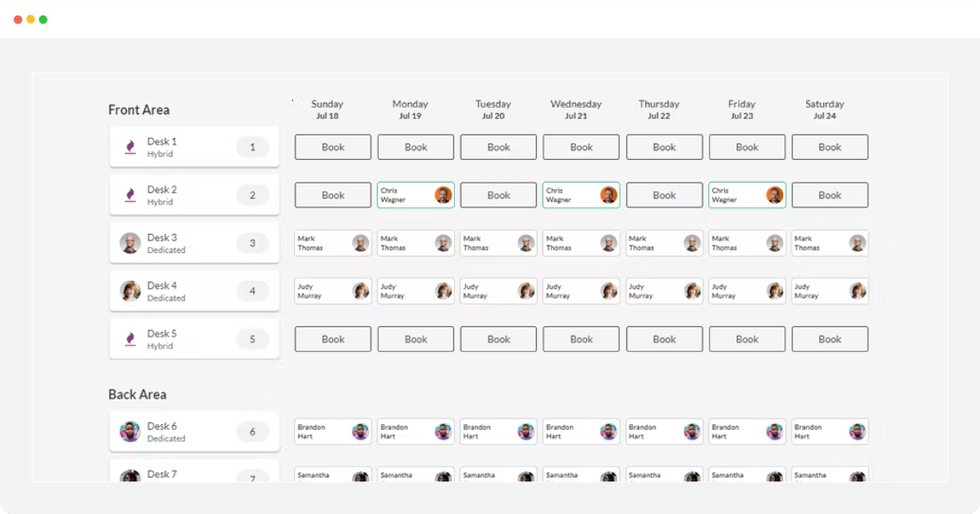Click Chris Wagner's avatar on Friday booking
This screenshot has height=514, width=980.
[x=774, y=195]
